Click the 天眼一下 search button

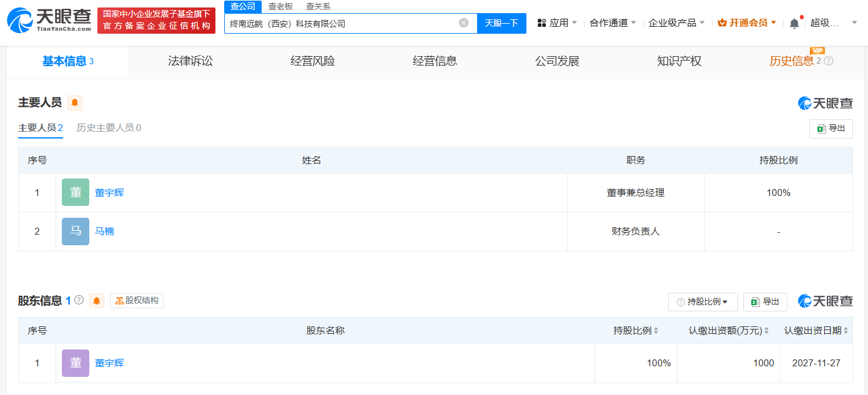point(501,23)
